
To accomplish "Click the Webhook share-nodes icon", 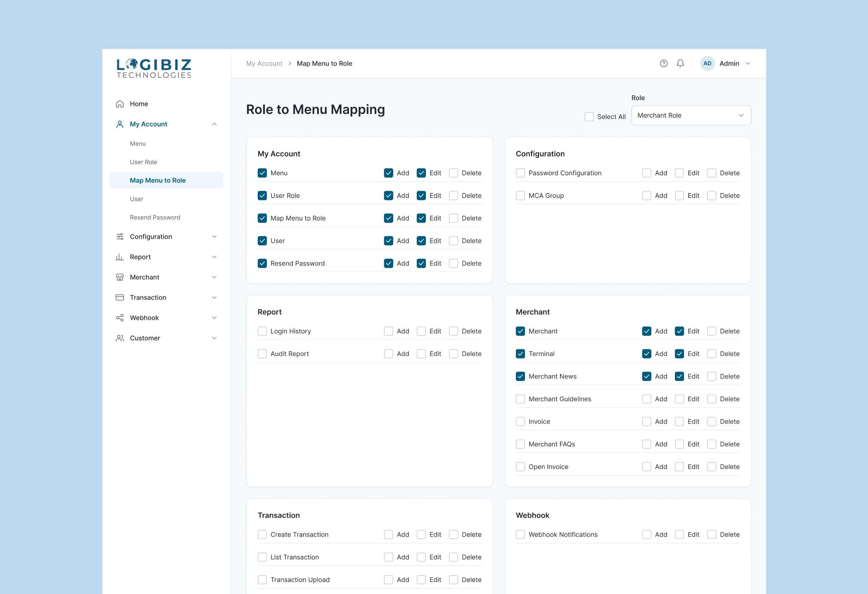I will pyautogui.click(x=120, y=318).
